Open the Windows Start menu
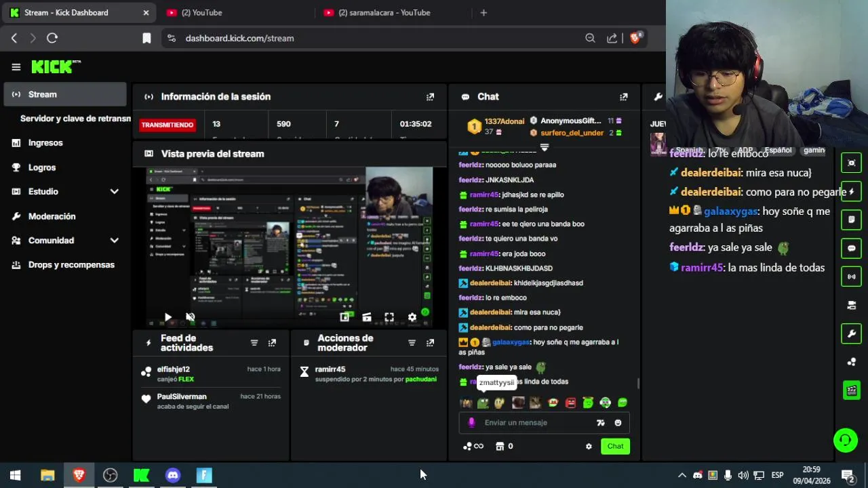Viewport: 868px width, 488px height. pyautogui.click(x=15, y=475)
